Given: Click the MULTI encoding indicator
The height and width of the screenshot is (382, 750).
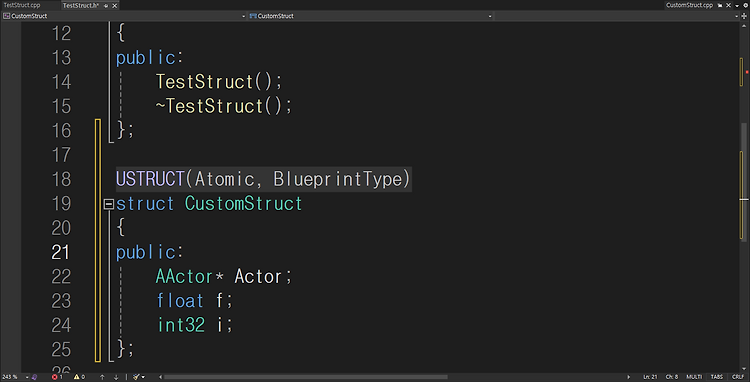Looking at the screenshot, I should click(694, 377).
